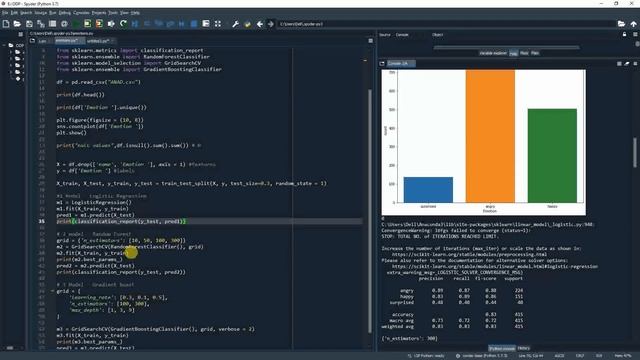Open the Help menu
Screen dimensions: 640x360
point(135,13)
